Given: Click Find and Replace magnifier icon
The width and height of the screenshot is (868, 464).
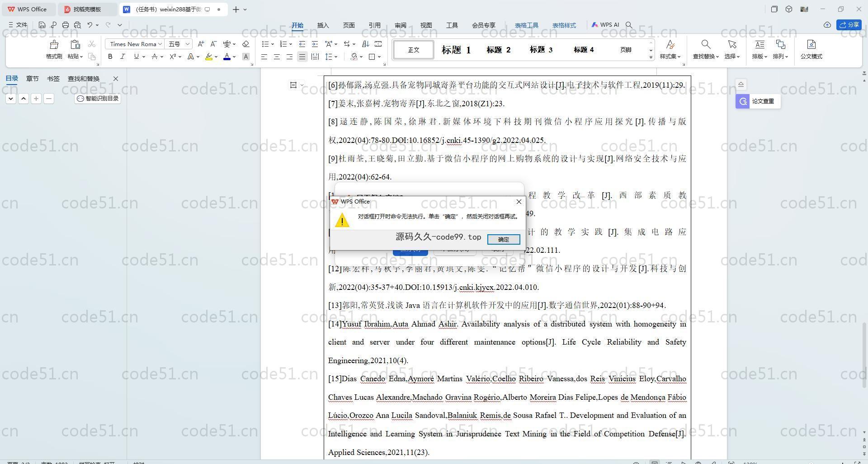Looking at the screenshot, I should pos(705,44).
